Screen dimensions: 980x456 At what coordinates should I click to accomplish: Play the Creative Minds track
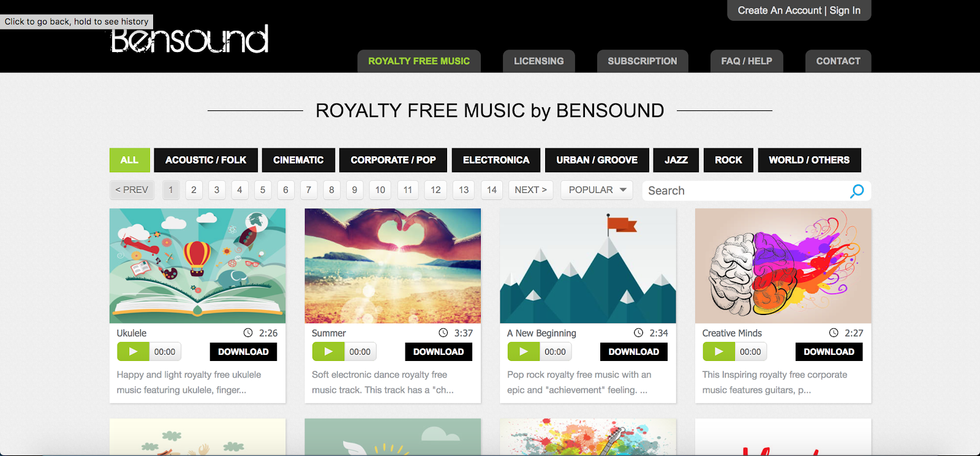point(718,352)
